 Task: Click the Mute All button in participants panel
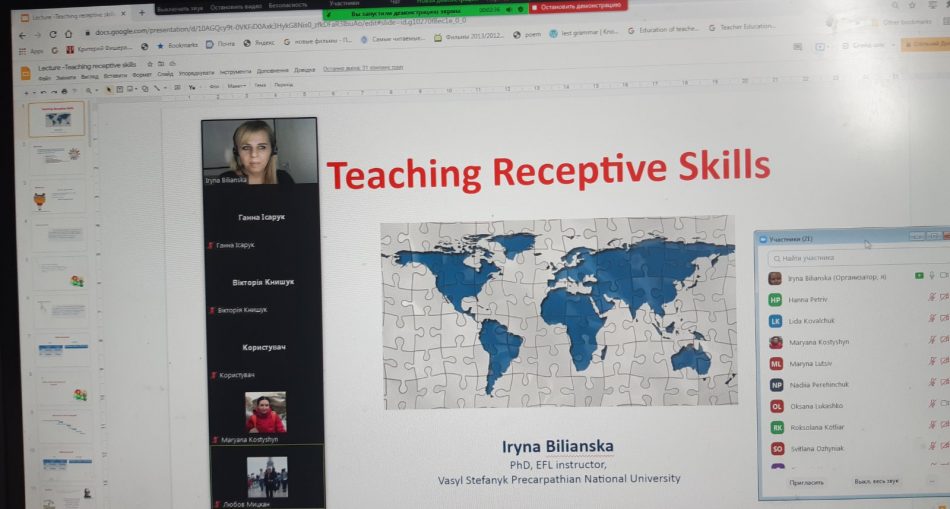(x=876, y=481)
